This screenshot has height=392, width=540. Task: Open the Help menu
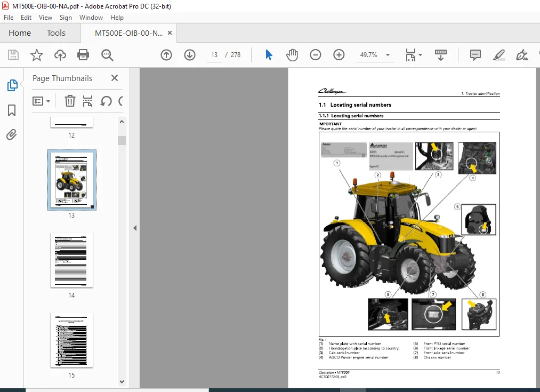pos(117,18)
